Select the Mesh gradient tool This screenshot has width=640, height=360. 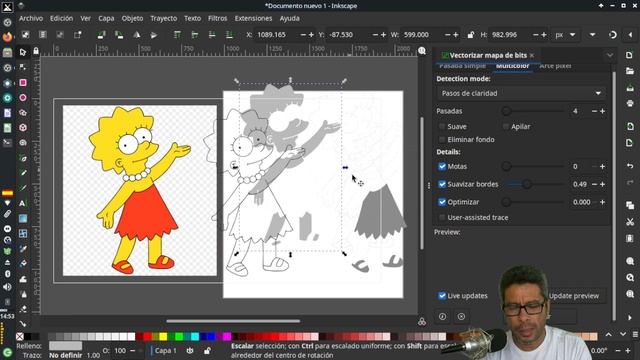click(23, 233)
